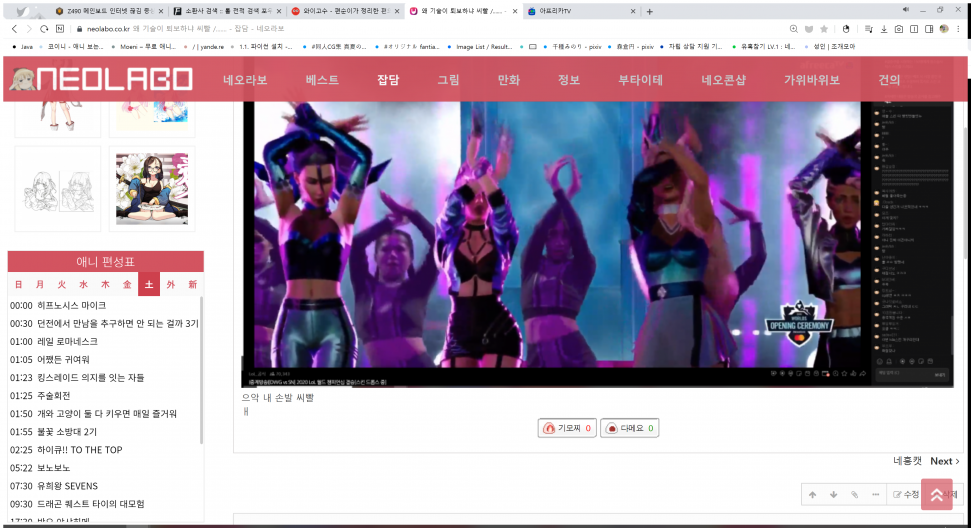Close the 아프리카TV tab

[x=632, y=11]
